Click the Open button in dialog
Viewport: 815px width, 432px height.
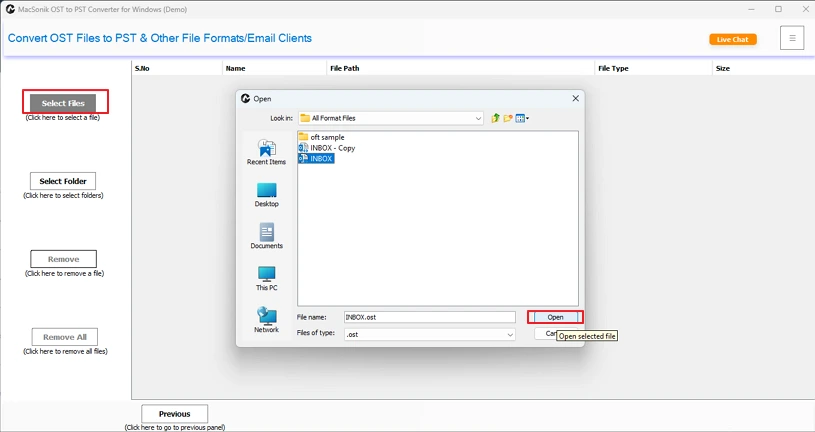[x=555, y=317]
